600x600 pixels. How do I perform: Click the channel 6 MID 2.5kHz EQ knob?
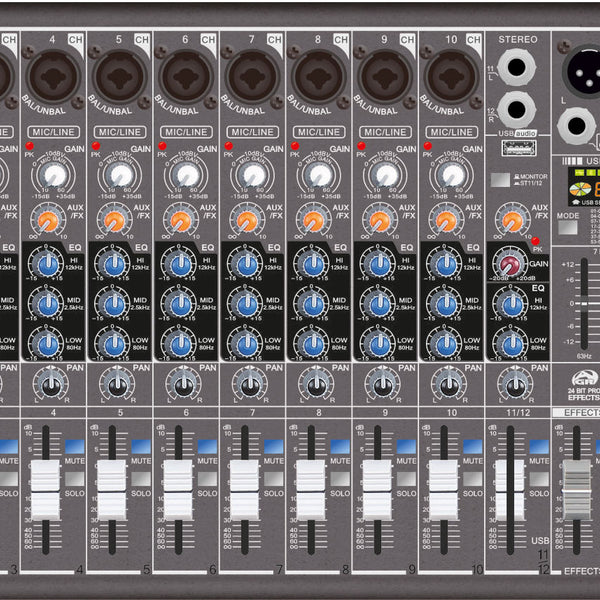click(x=181, y=305)
